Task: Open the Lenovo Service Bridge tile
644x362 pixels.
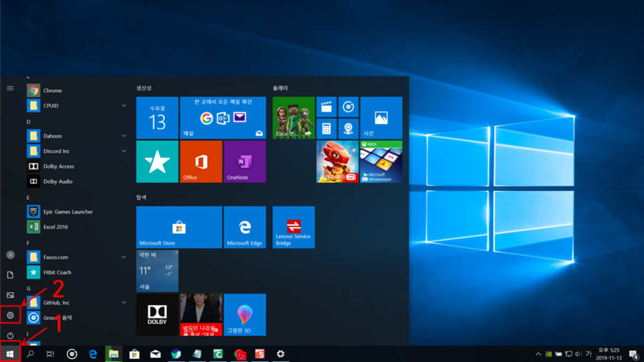Action: tap(294, 227)
